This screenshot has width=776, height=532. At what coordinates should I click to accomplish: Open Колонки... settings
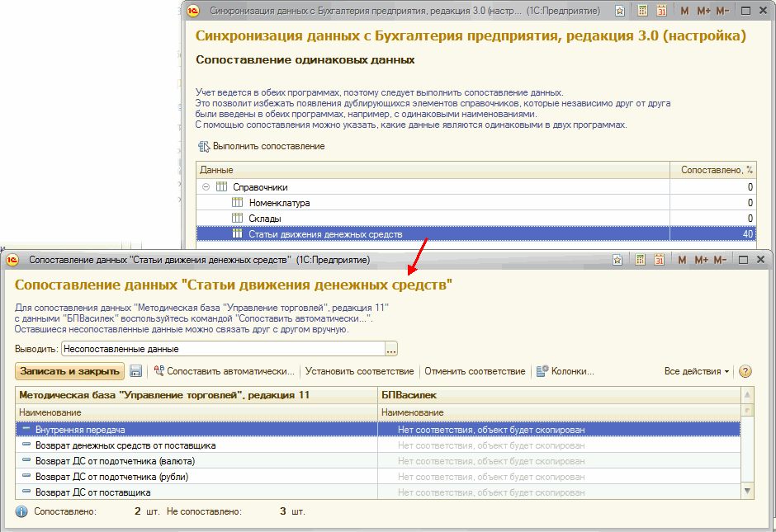click(x=565, y=371)
